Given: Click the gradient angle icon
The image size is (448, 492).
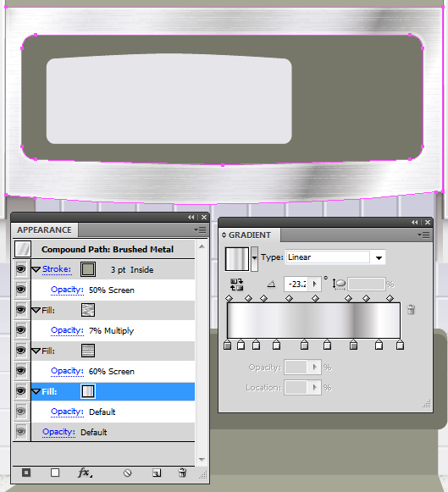Looking at the screenshot, I should (271, 285).
